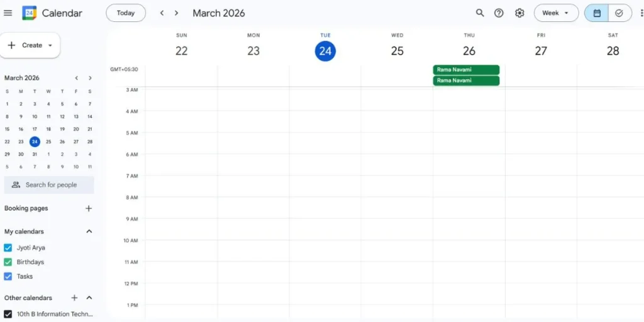Add other calendars plus icon

click(74, 298)
